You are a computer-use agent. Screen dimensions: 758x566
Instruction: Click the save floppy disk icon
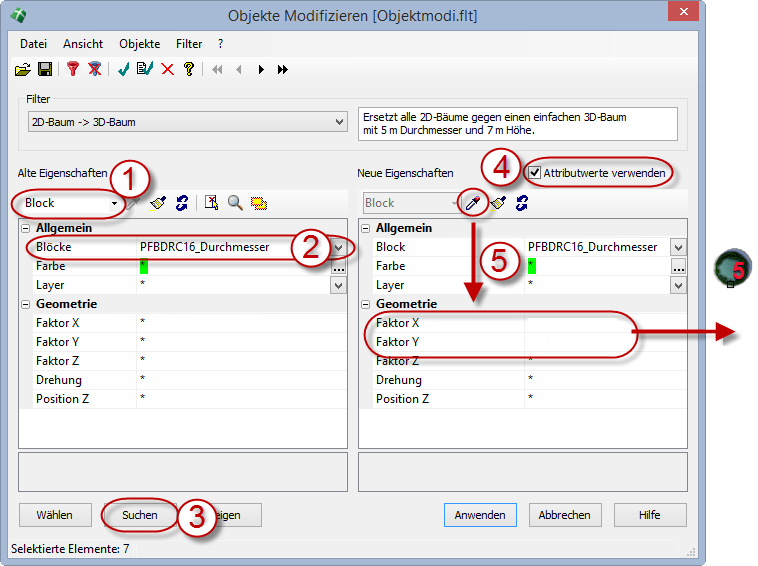tap(45, 69)
